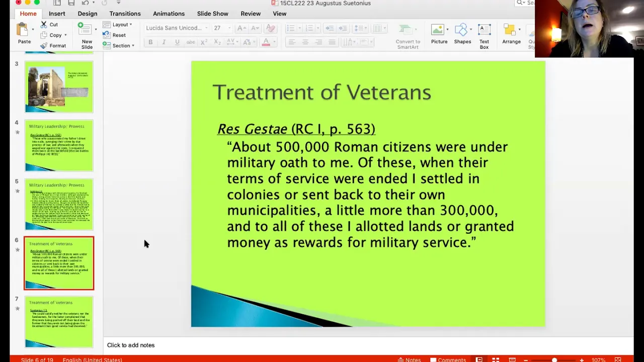Adjust the zoom slider handle
The image size is (644, 362).
(x=554, y=359)
